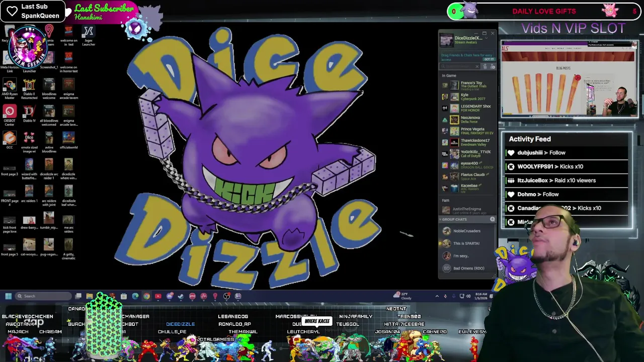
Task: Open the 'I'm sexy..' group chat
Action: click(x=468, y=256)
